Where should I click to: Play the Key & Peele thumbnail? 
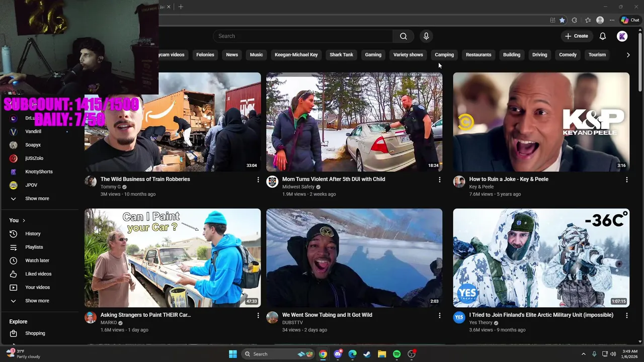coord(541,122)
